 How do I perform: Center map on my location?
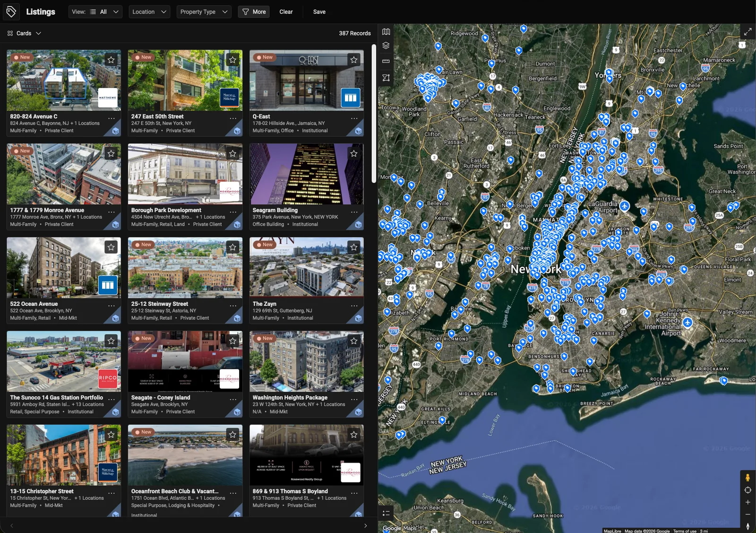click(747, 490)
